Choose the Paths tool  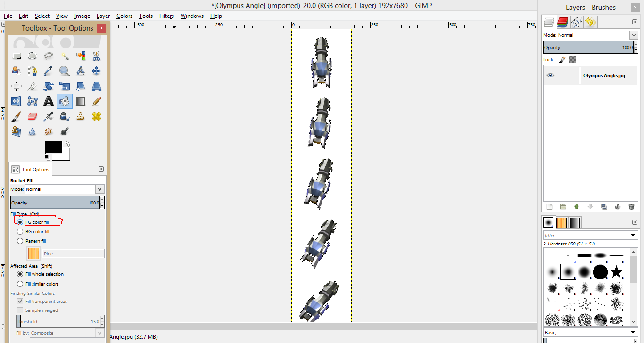33,71
